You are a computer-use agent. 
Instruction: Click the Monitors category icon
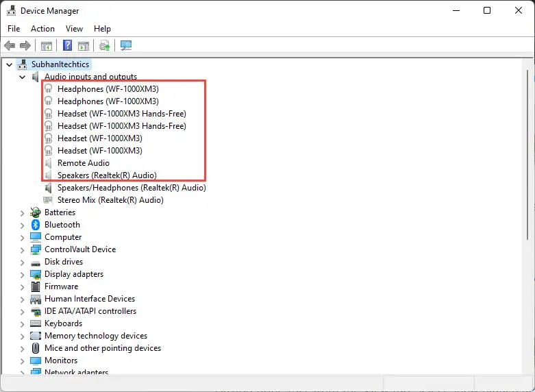click(x=36, y=360)
